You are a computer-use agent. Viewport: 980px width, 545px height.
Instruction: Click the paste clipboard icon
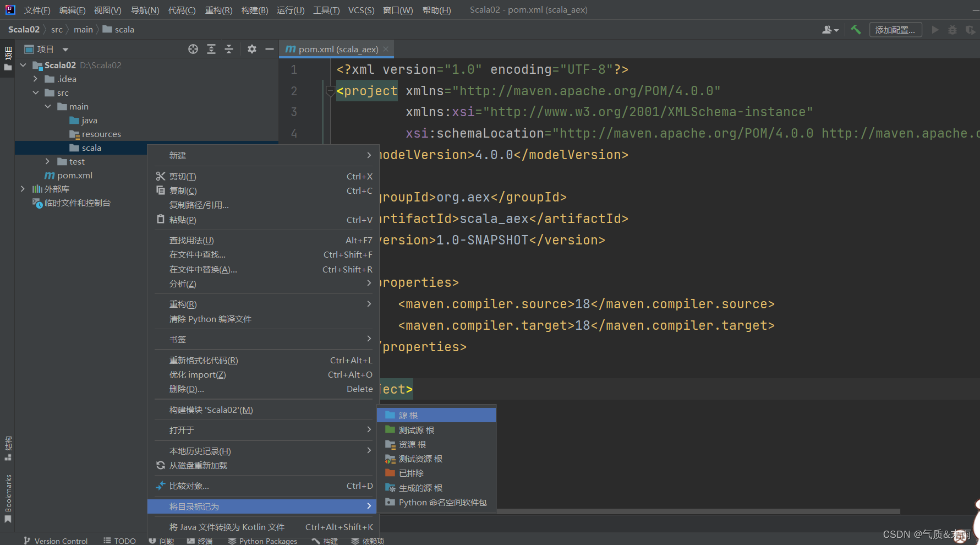point(161,219)
